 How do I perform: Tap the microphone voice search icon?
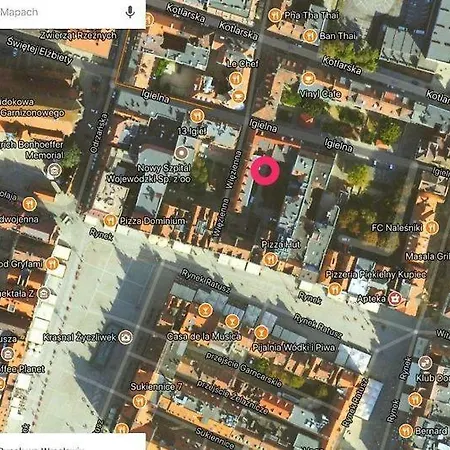[130, 12]
